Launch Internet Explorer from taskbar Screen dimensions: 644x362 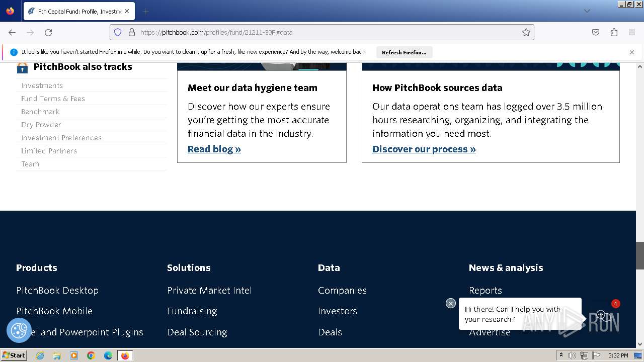coord(40,355)
